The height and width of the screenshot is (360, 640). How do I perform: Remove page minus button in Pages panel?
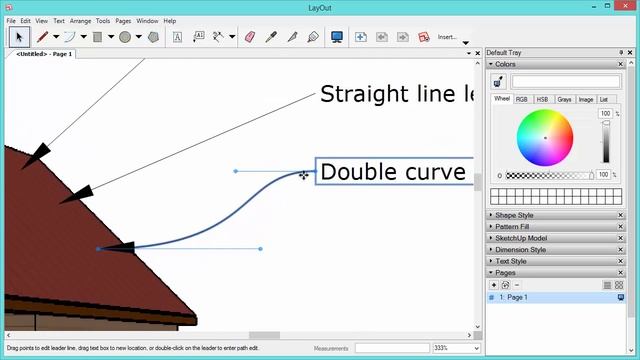(517, 285)
